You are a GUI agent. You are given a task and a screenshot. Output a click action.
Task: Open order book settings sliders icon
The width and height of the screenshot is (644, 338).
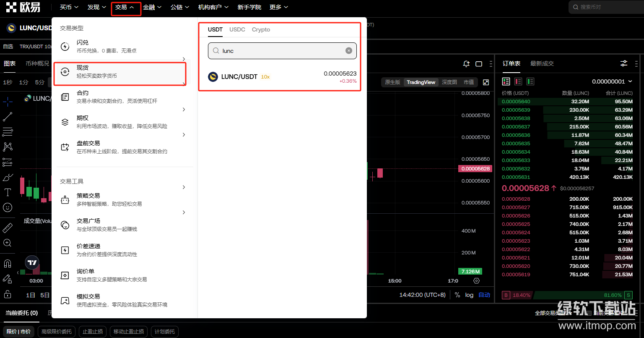pyautogui.click(x=624, y=63)
